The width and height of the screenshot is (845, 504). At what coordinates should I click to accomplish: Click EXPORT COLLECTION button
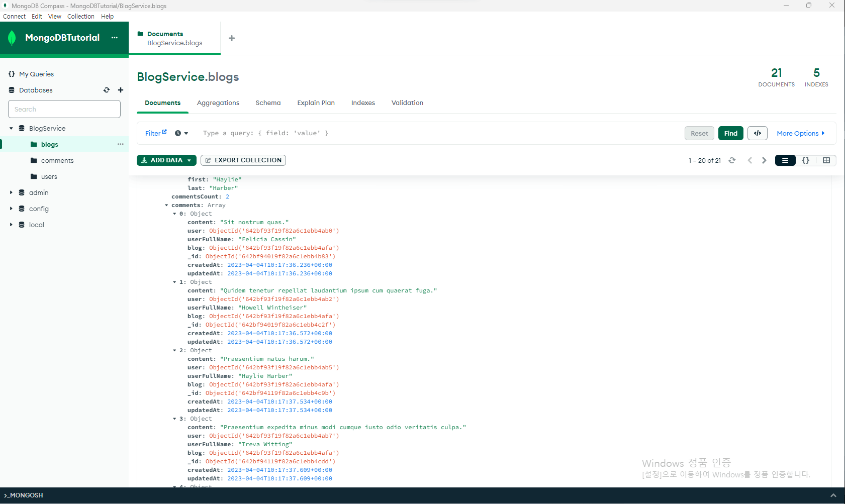coord(243,160)
